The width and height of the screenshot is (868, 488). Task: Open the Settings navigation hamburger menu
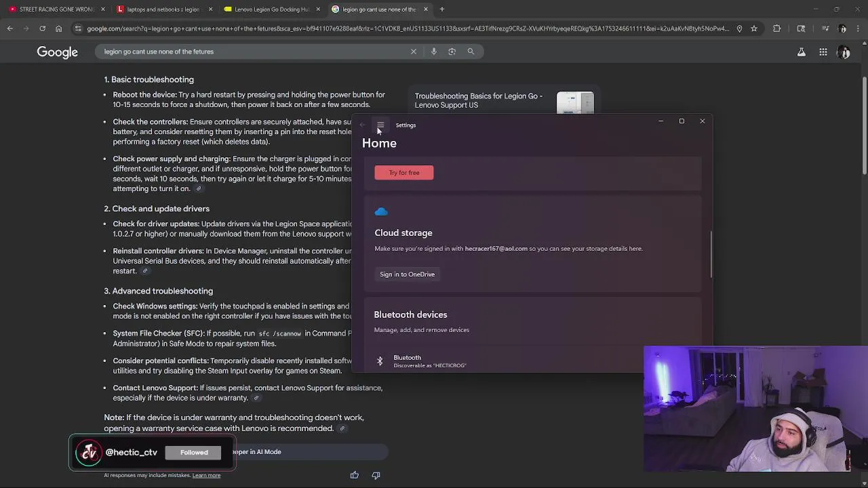click(380, 125)
